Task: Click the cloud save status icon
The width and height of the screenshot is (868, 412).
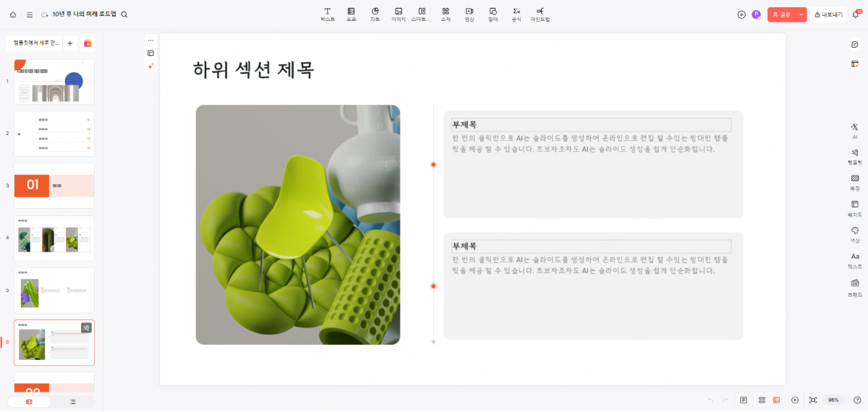Action: (x=45, y=14)
